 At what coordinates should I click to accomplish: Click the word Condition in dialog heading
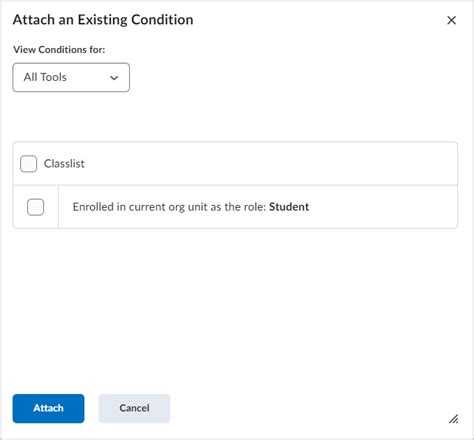[162, 20]
